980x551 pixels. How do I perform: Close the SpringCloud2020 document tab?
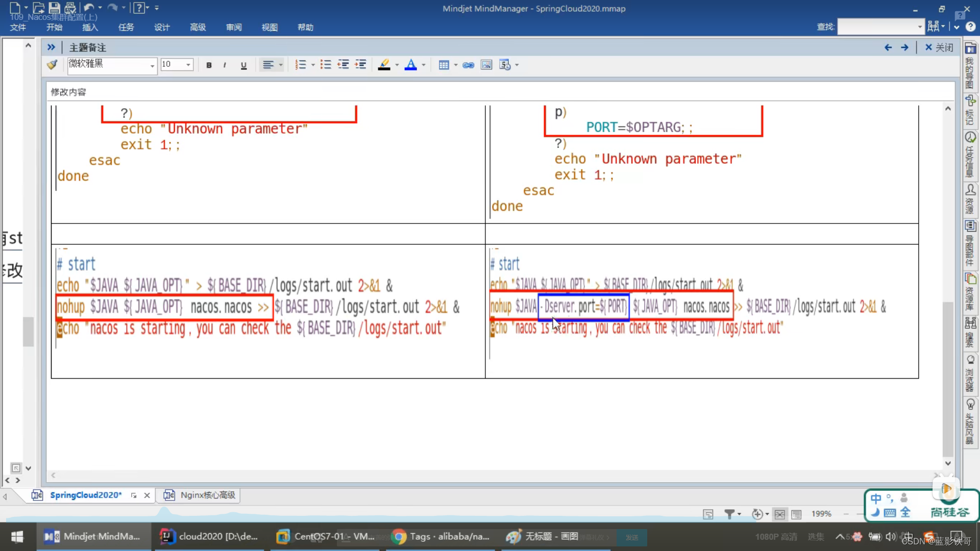(147, 495)
